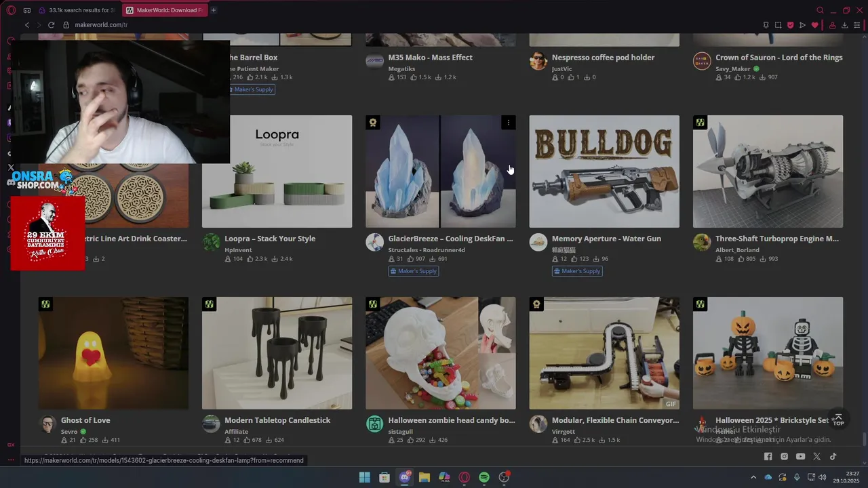Open Halloween zombie head candy bowl title
Image resolution: width=868 pixels, height=488 pixels.
tap(452, 420)
